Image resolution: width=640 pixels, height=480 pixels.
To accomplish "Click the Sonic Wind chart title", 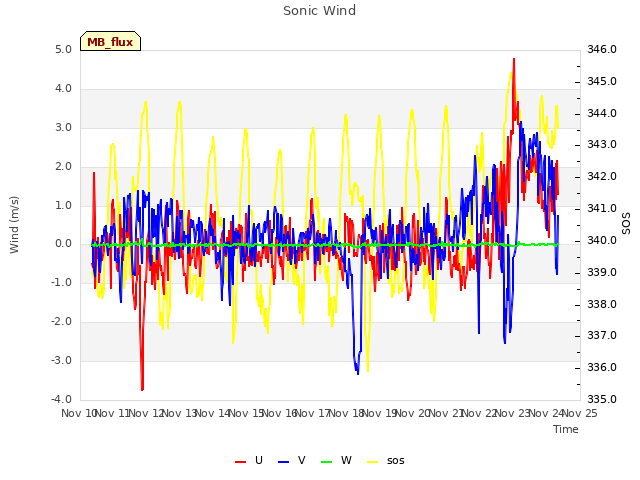I will (x=320, y=11).
